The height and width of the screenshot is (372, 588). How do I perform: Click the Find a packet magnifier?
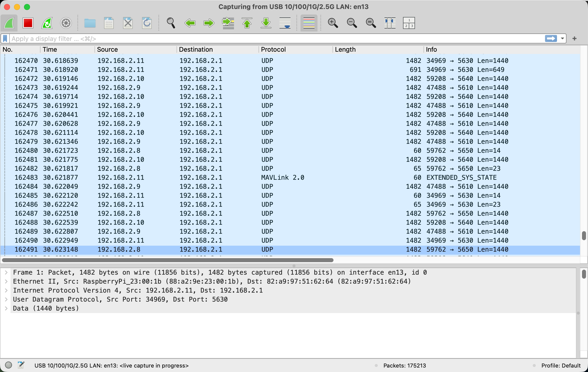point(171,23)
